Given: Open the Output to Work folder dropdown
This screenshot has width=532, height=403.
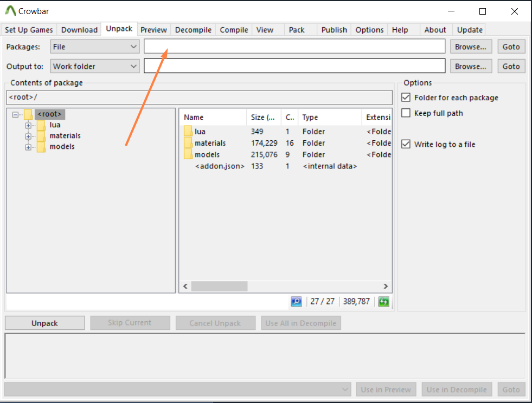Looking at the screenshot, I should click(95, 66).
